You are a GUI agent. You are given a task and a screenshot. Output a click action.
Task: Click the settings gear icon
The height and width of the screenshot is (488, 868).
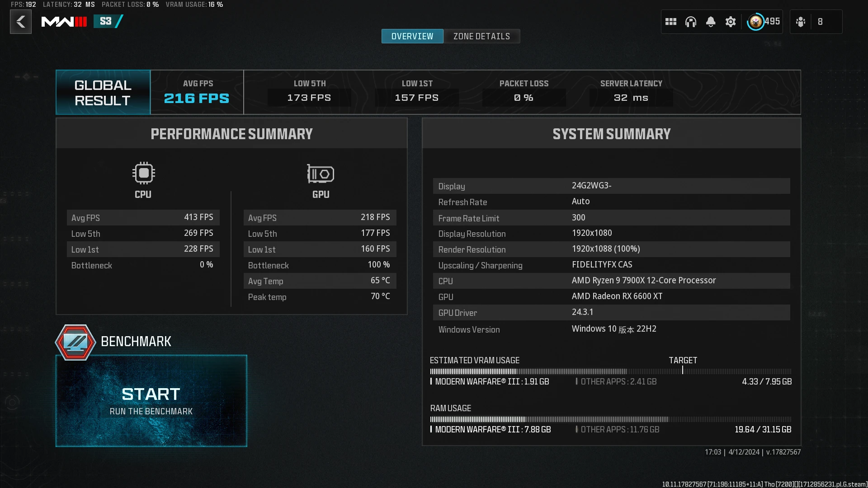(x=730, y=21)
